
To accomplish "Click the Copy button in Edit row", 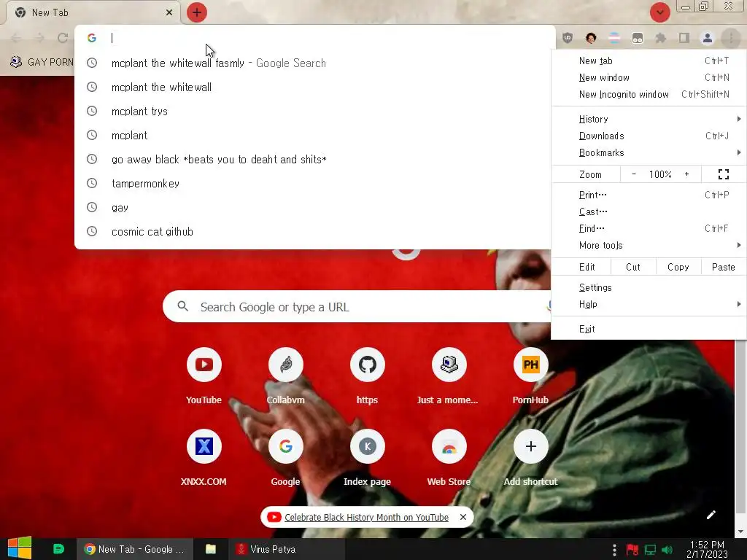I will click(678, 267).
